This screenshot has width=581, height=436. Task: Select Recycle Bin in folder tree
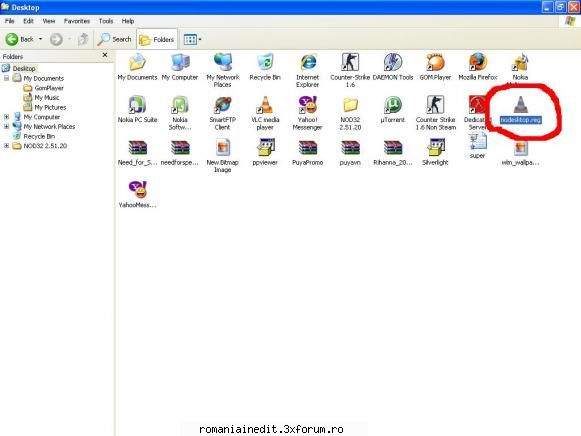(x=39, y=136)
